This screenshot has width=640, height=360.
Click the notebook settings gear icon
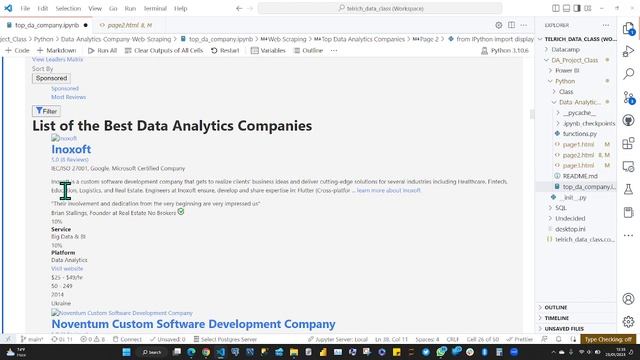tap(498, 25)
